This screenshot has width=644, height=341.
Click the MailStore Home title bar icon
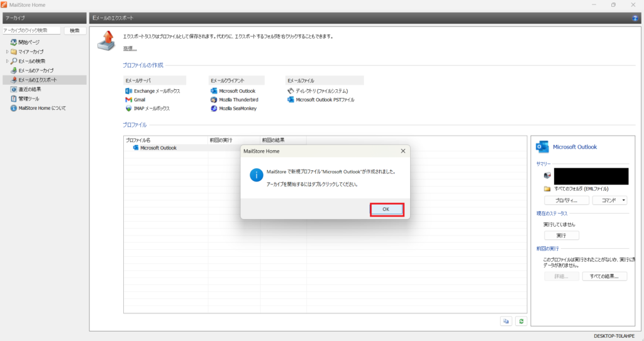point(4,4)
